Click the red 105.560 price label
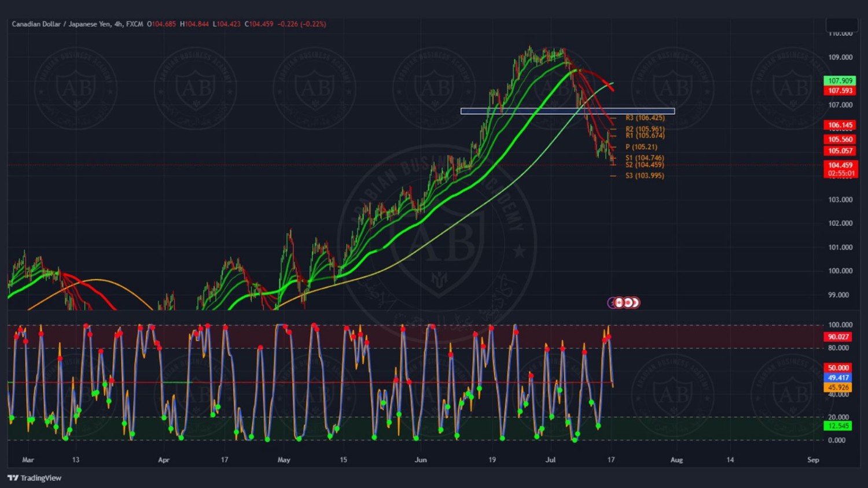The image size is (868, 488). pyautogui.click(x=840, y=139)
